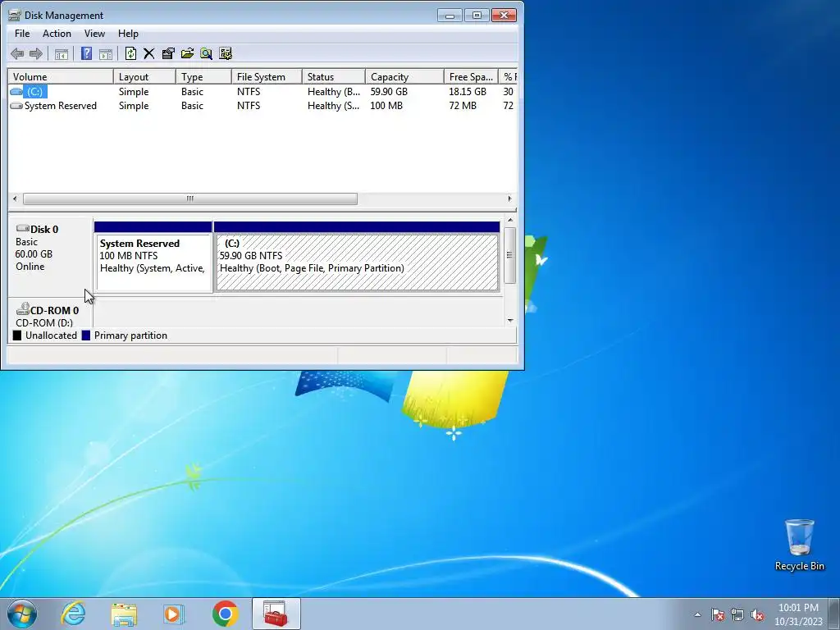Click the taskbar clock showing 10:01 PM

coord(798,614)
